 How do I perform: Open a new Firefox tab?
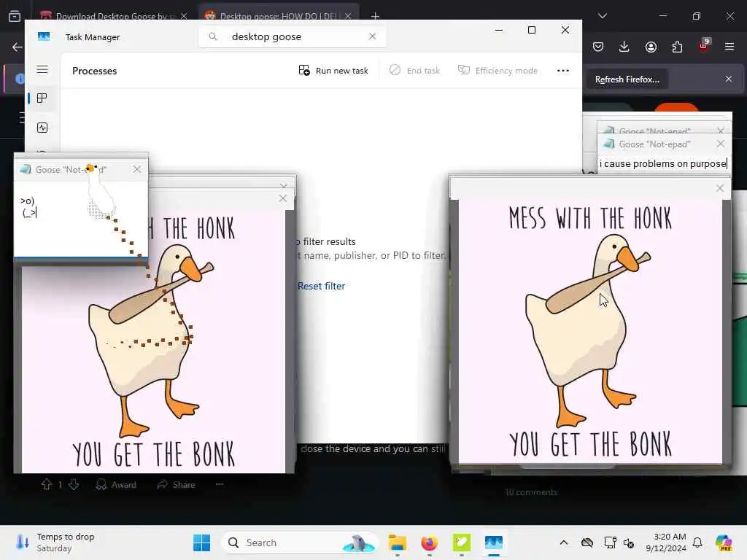tap(375, 16)
